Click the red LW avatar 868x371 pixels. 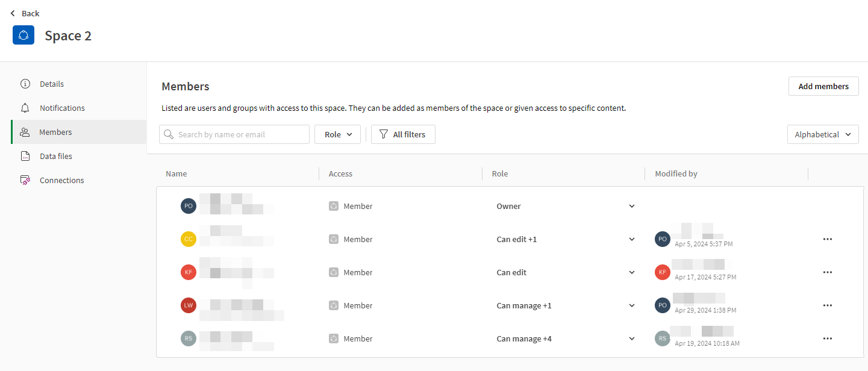coord(189,305)
